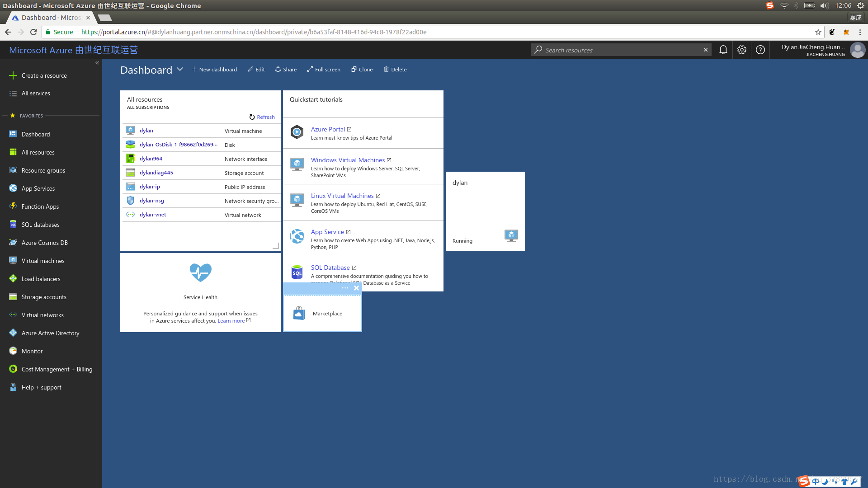Open Settings gear icon in toolbar
The image size is (868, 488).
[741, 50]
